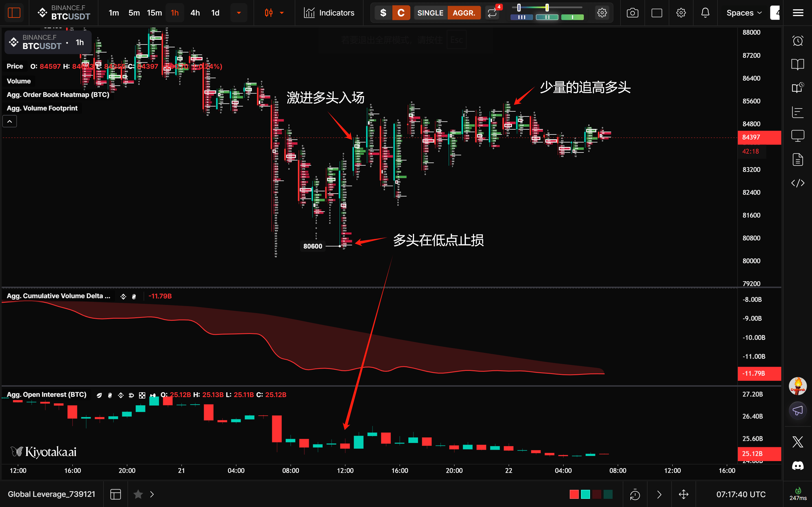Open the Spaces dropdown
812x507 pixels.
(x=743, y=13)
